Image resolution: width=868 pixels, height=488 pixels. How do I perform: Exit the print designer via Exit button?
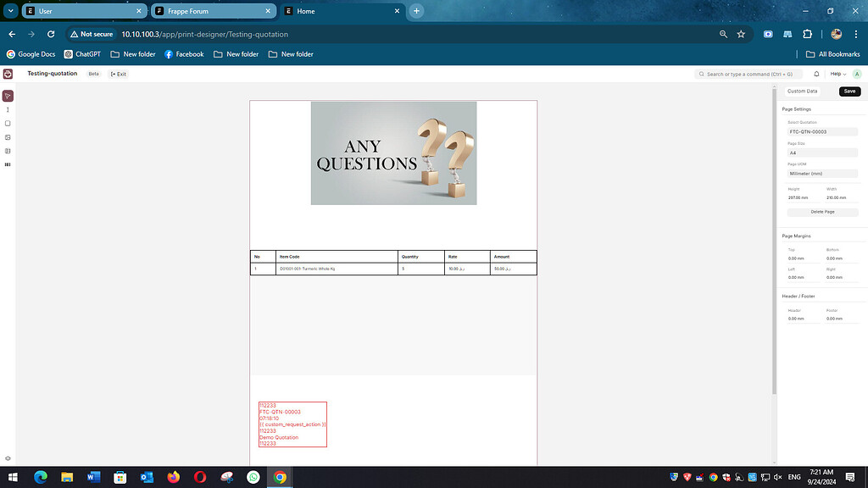click(118, 74)
